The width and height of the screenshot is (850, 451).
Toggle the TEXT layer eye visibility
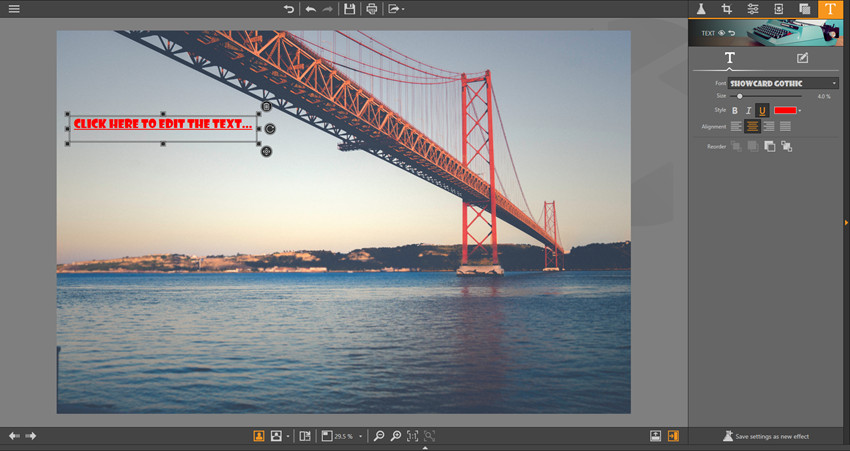click(x=722, y=33)
